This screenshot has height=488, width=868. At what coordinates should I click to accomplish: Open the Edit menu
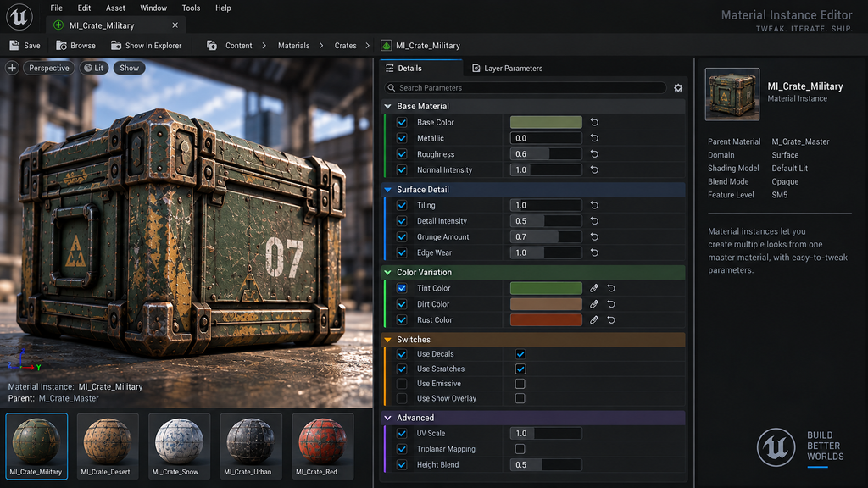pyautogui.click(x=84, y=8)
